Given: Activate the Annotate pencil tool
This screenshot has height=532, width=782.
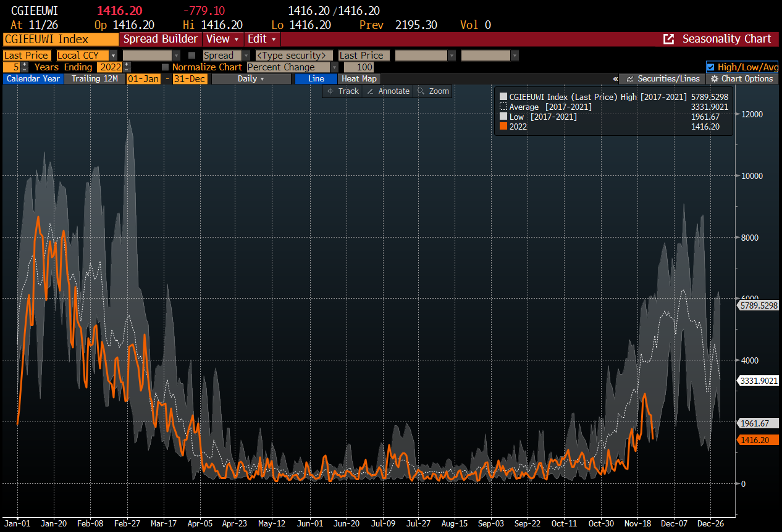Looking at the screenshot, I should (x=387, y=91).
